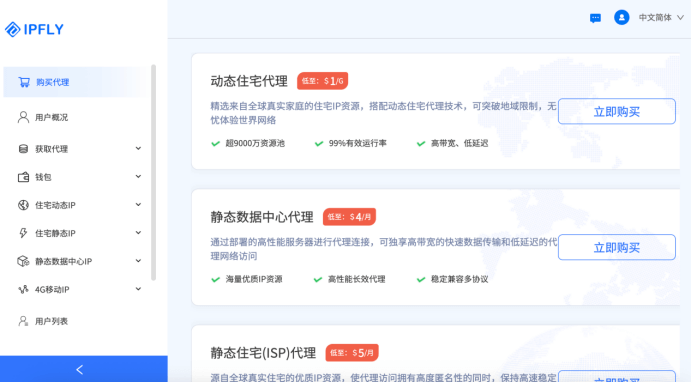
Task: Expand the 4G移动IP chevron
Action: pos(138,289)
